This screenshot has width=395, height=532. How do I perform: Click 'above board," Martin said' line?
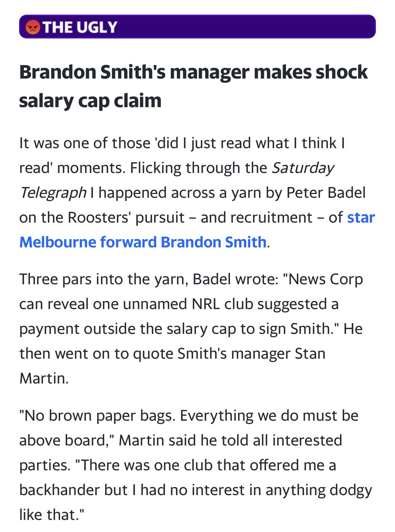(x=181, y=440)
